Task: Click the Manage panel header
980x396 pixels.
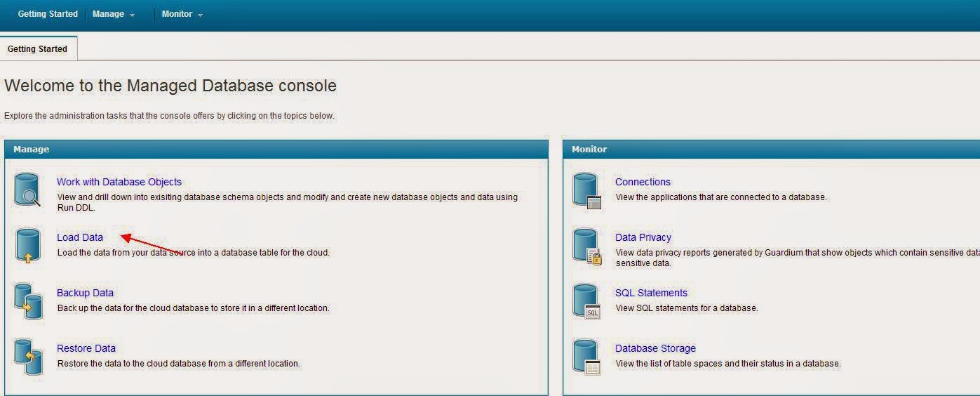Action: click(276, 149)
